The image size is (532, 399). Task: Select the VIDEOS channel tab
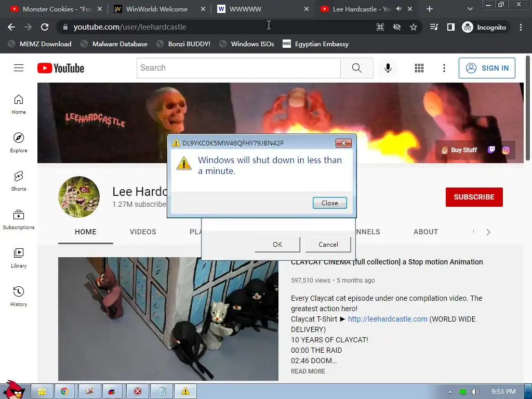tap(143, 232)
